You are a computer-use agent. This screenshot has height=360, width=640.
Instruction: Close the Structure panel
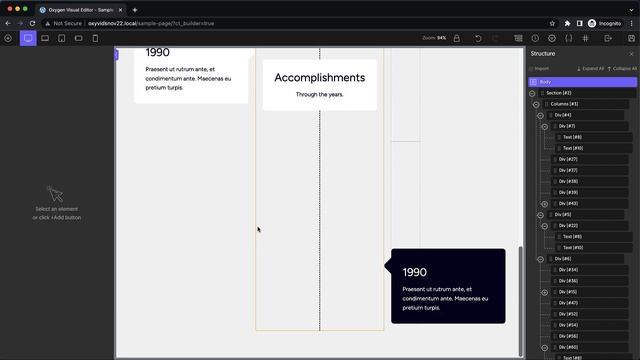tap(631, 54)
